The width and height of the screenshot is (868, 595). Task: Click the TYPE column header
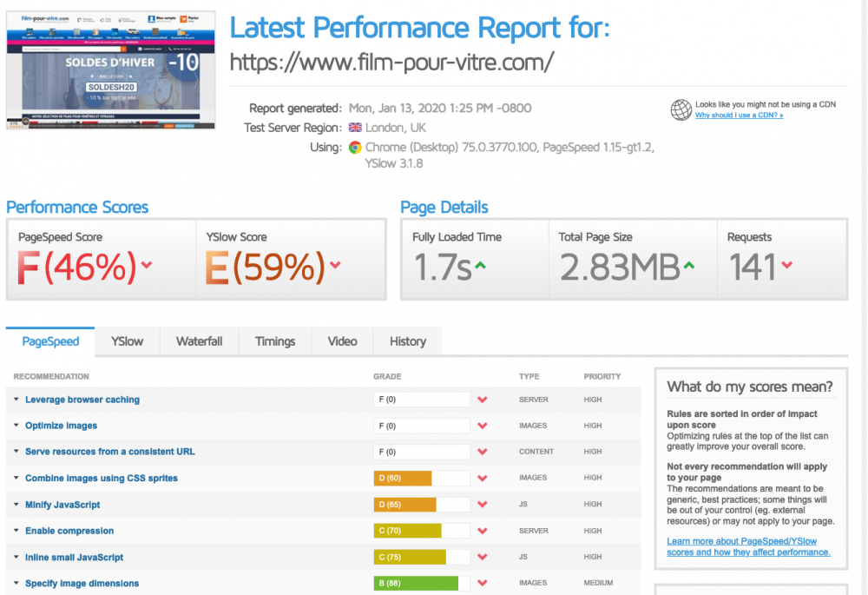pos(529,377)
